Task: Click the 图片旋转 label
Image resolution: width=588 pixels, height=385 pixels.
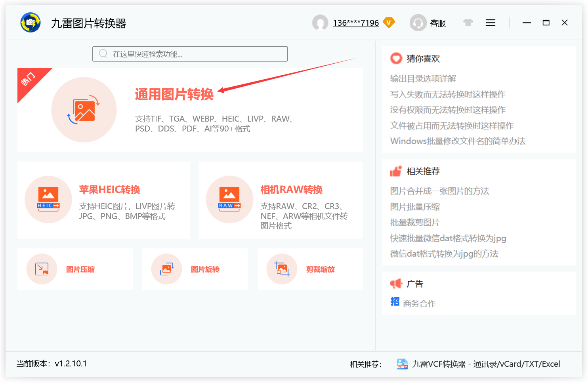Action: 205,269
